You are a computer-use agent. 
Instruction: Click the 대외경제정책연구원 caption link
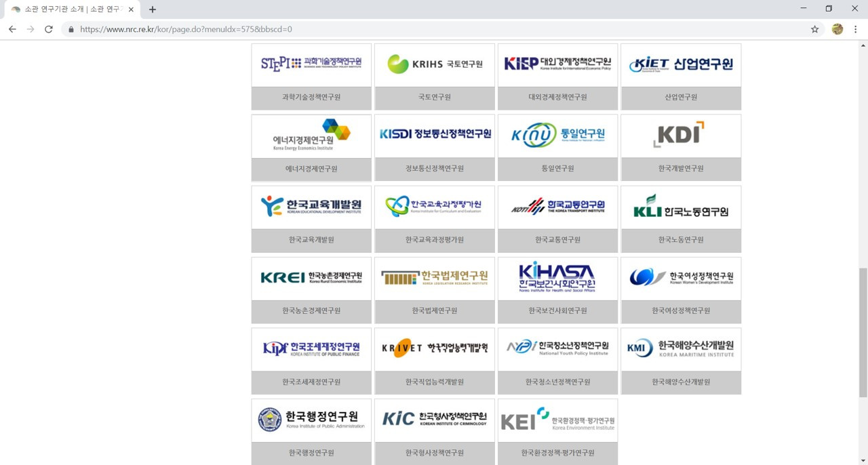(557, 97)
